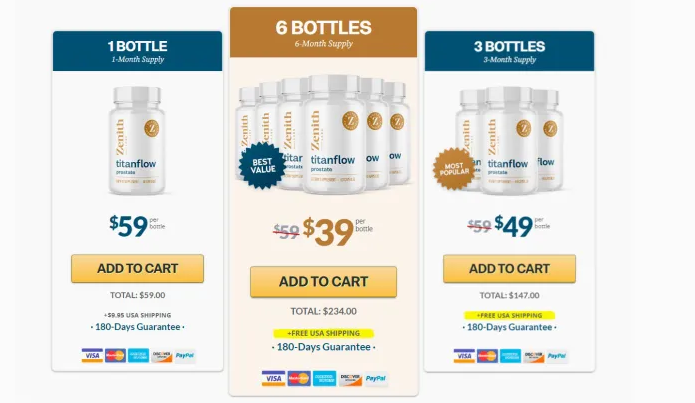Select the 6 Bottles header banner

point(324,32)
